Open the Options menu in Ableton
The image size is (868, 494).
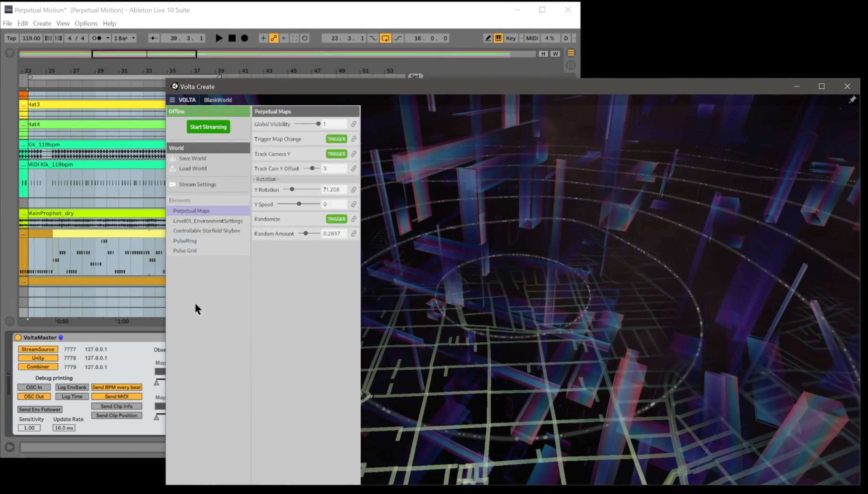tap(86, 23)
